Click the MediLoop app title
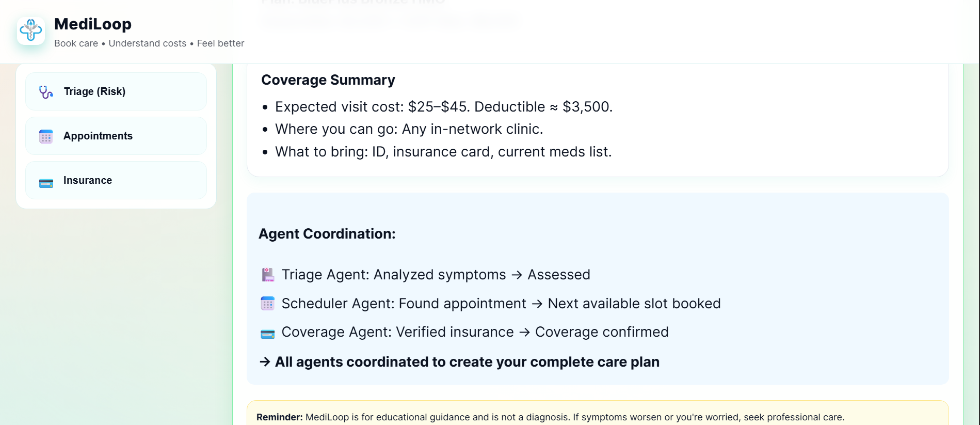The image size is (980, 425). (93, 24)
